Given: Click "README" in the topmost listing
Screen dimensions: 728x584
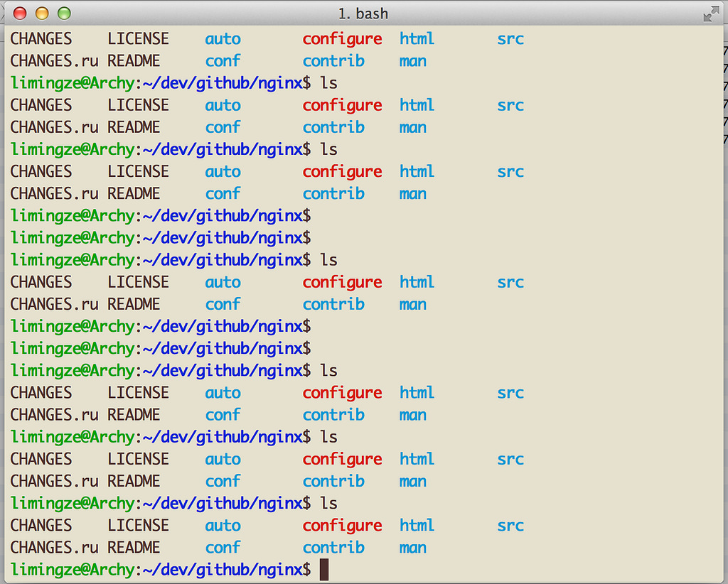Looking at the screenshot, I should pyautogui.click(x=134, y=61).
